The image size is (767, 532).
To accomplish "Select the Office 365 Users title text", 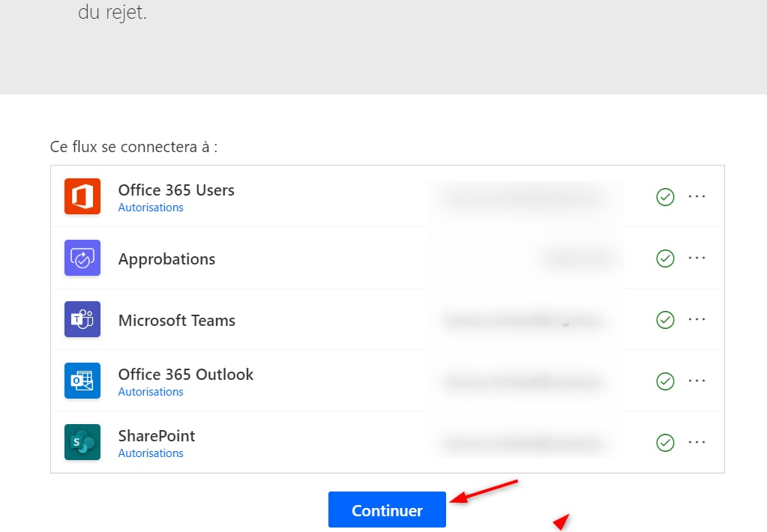I will (x=176, y=190).
